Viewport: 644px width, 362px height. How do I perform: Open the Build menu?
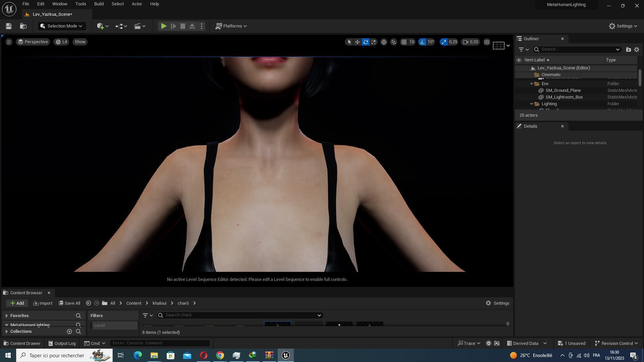click(99, 4)
